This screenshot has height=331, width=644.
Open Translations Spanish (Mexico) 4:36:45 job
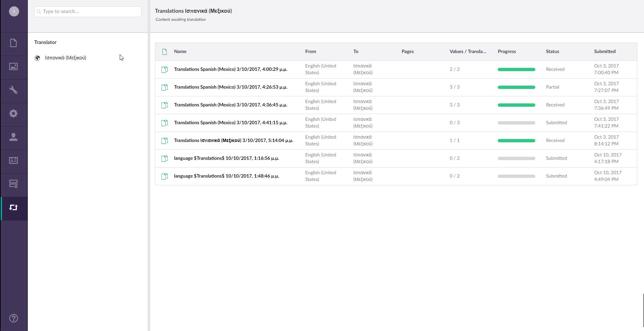tap(230, 105)
